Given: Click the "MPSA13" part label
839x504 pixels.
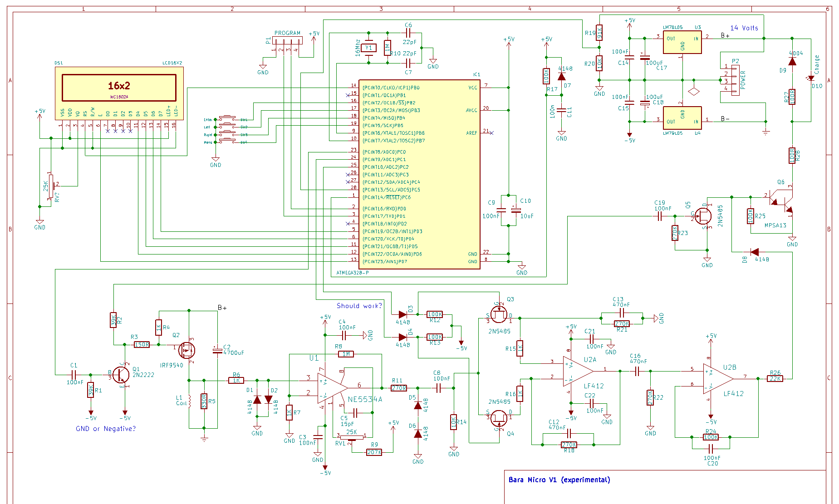Looking at the screenshot, I should (775, 225).
